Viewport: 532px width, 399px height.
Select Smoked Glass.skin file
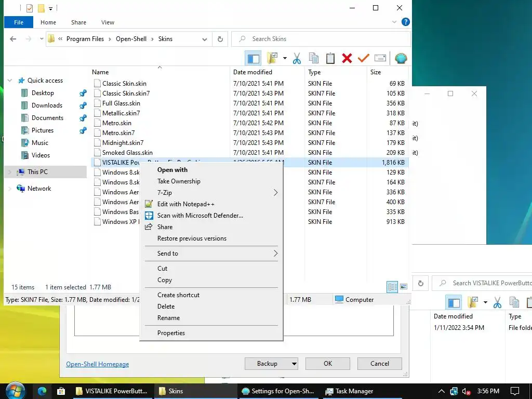click(127, 153)
